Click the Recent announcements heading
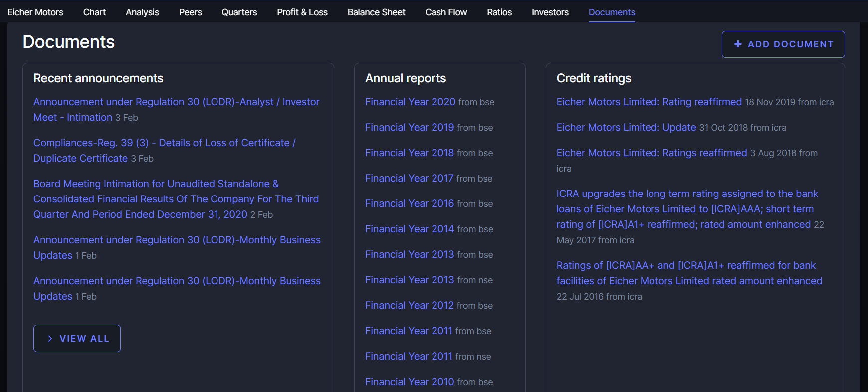This screenshot has height=392, width=868. tap(98, 78)
